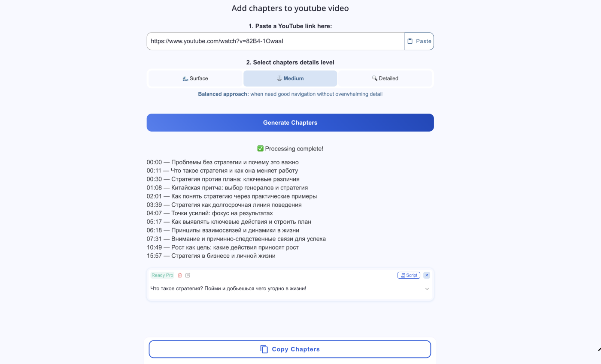
Task: Click the Copy Chapters label
Action: click(x=296, y=349)
